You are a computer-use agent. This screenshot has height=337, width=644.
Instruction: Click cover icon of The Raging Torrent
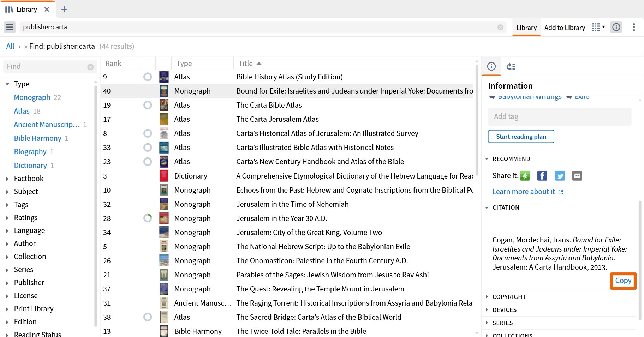click(164, 303)
